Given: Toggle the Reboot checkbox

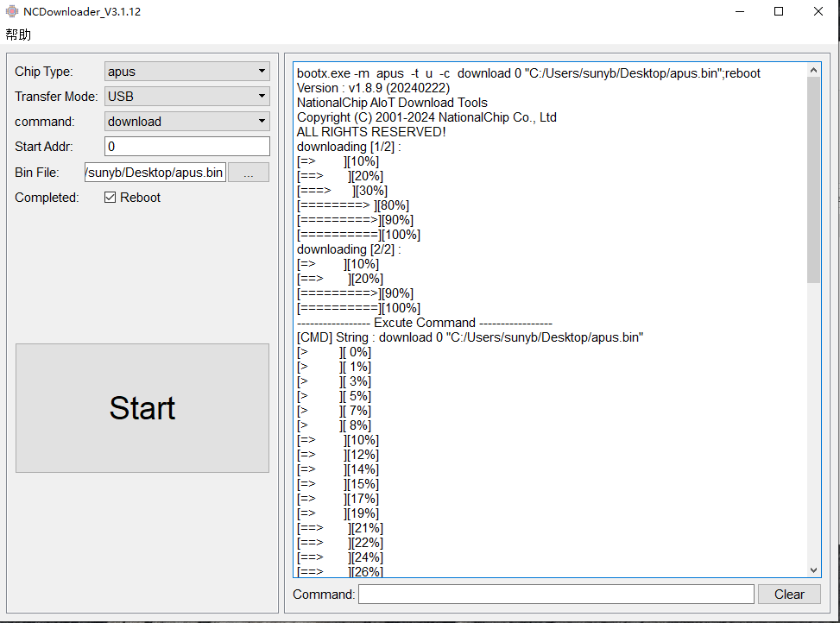Looking at the screenshot, I should 111,198.
